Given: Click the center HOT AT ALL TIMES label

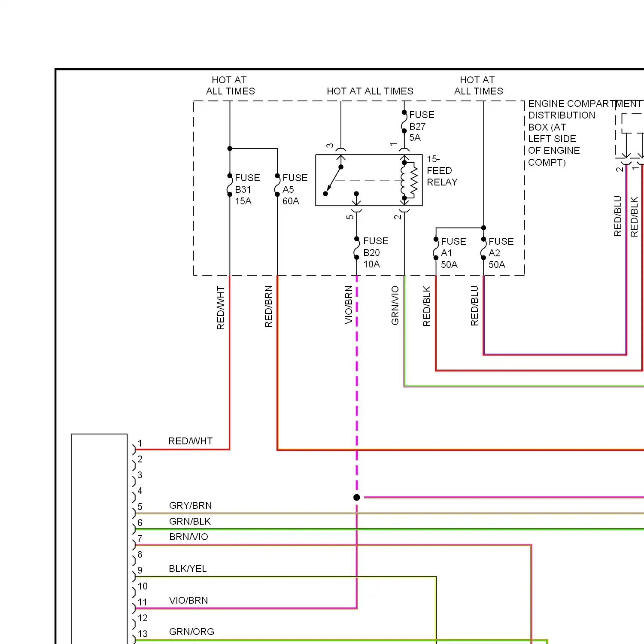Looking at the screenshot, I should point(370,91).
